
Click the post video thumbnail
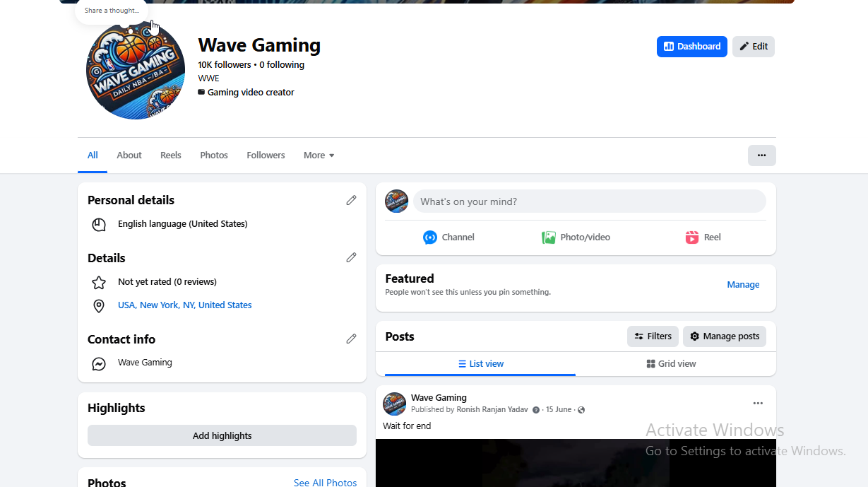[576, 463]
